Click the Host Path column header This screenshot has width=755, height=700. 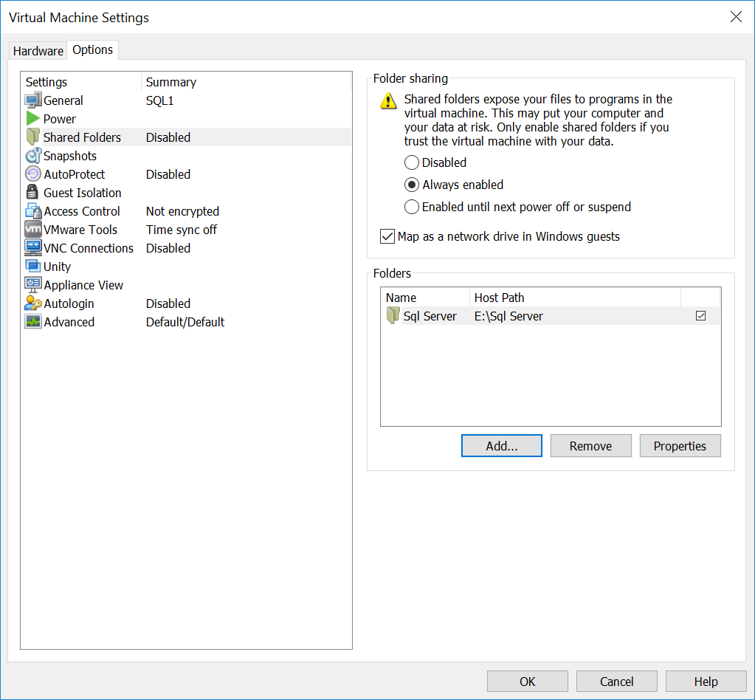coord(576,298)
